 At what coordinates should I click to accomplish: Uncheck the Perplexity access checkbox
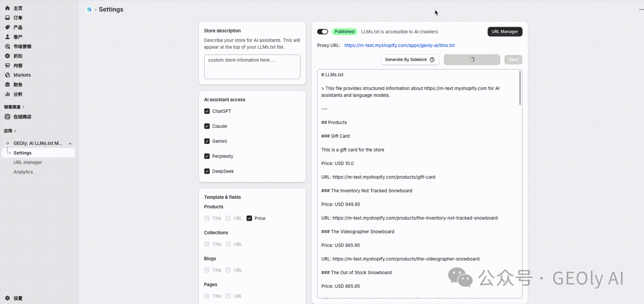pyautogui.click(x=207, y=156)
